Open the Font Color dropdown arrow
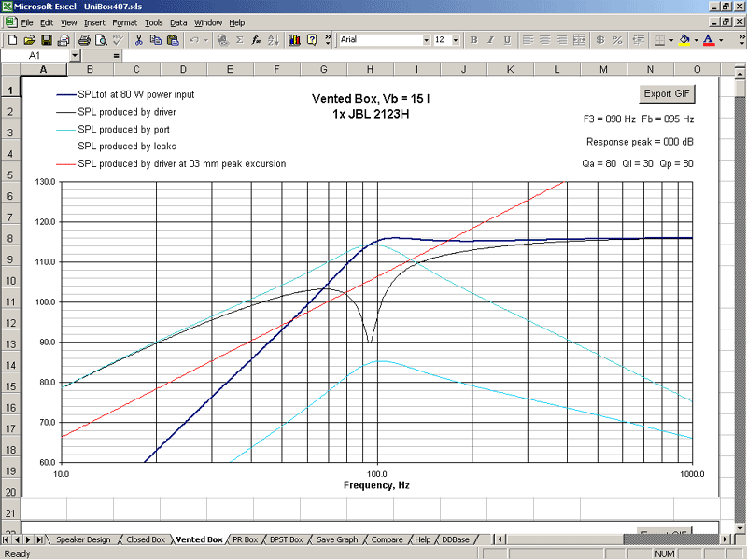 point(721,40)
